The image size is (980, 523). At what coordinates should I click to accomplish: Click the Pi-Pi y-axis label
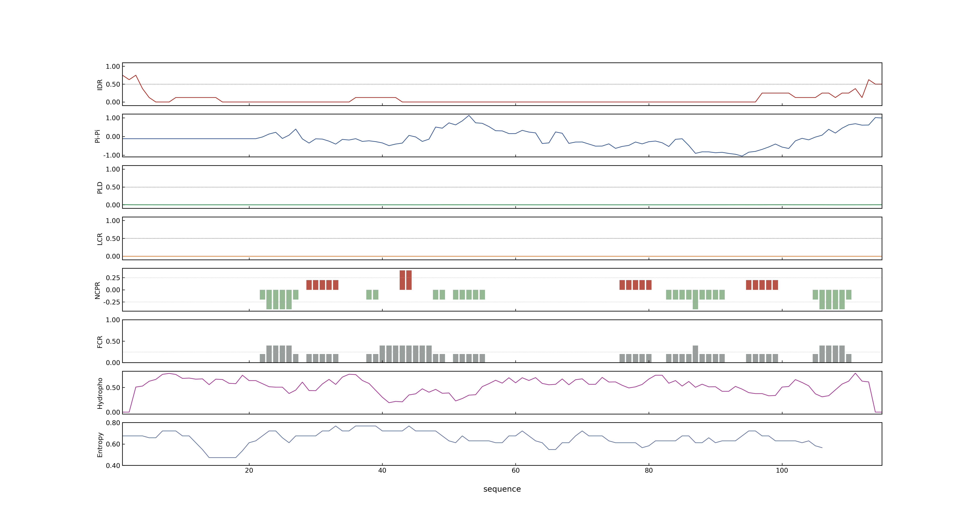click(x=97, y=136)
